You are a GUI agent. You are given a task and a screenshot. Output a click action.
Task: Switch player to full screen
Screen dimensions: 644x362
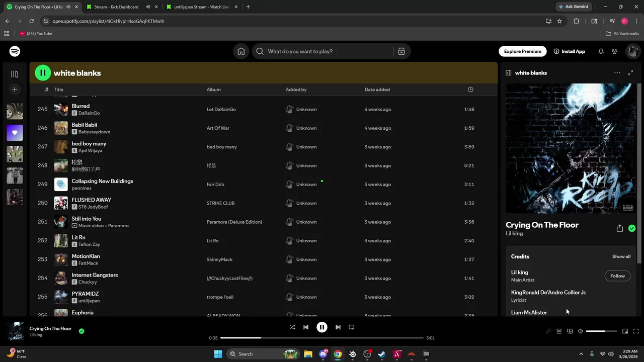tap(636, 331)
